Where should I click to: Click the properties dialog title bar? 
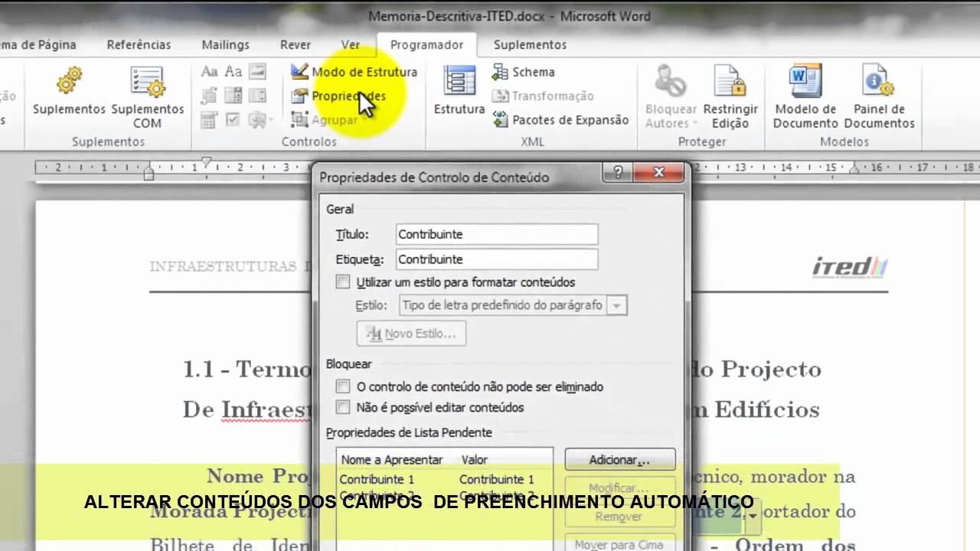click(x=459, y=177)
